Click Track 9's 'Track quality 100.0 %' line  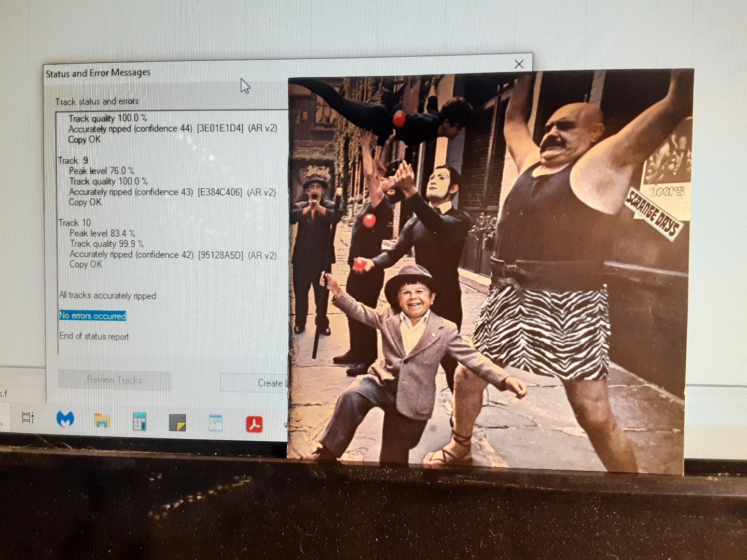click(108, 181)
